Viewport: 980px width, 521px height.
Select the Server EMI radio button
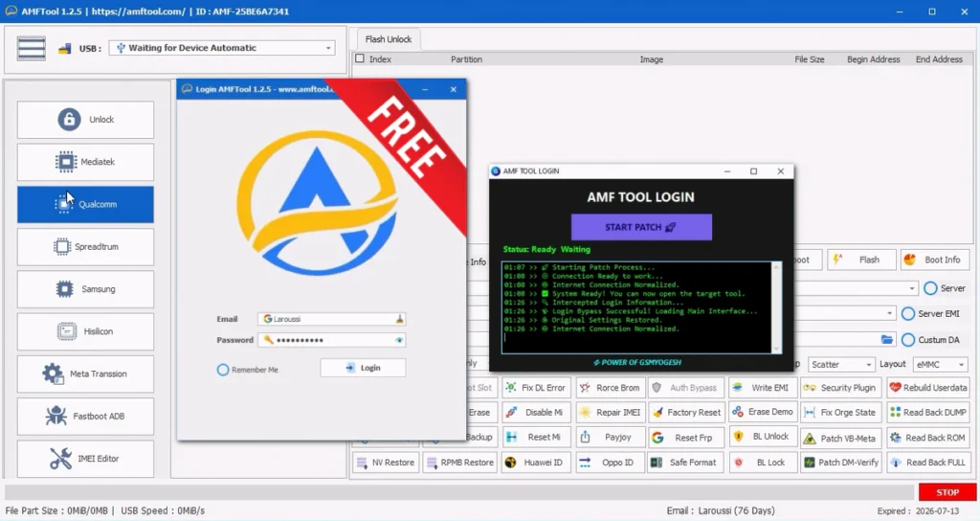908,314
